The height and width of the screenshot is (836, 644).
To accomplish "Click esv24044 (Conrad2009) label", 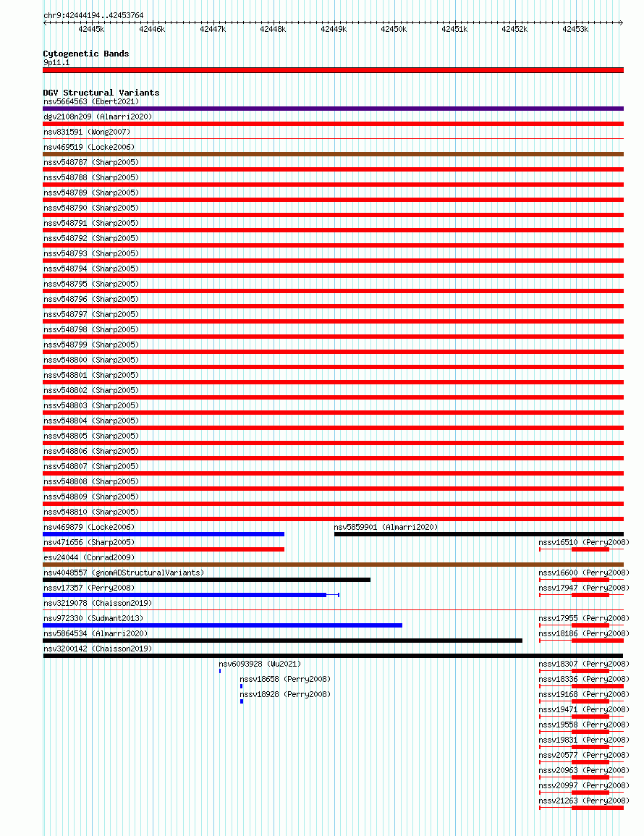I will click(x=89, y=557).
